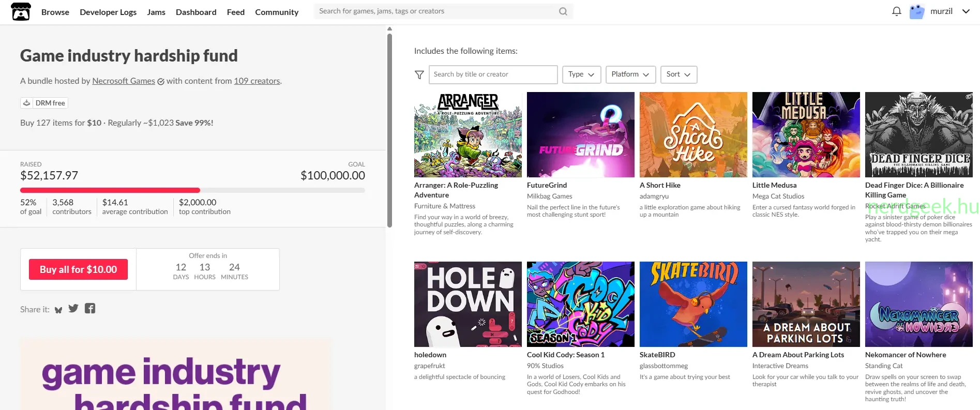This screenshot has height=410, width=980.
Task: Open the Platform filter dropdown
Action: (x=630, y=74)
